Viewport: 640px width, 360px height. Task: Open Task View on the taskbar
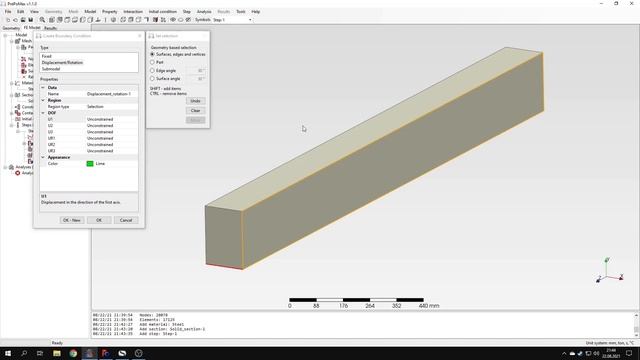pos(40,353)
